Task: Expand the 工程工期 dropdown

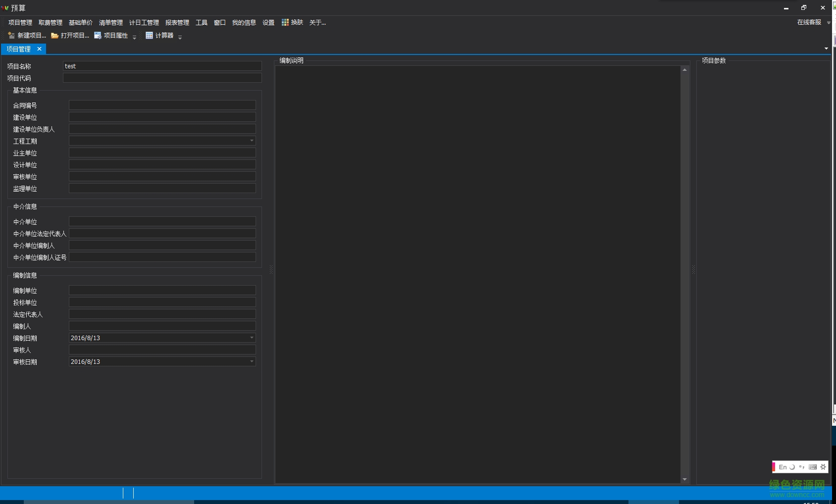Action: [x=252, y=141]
